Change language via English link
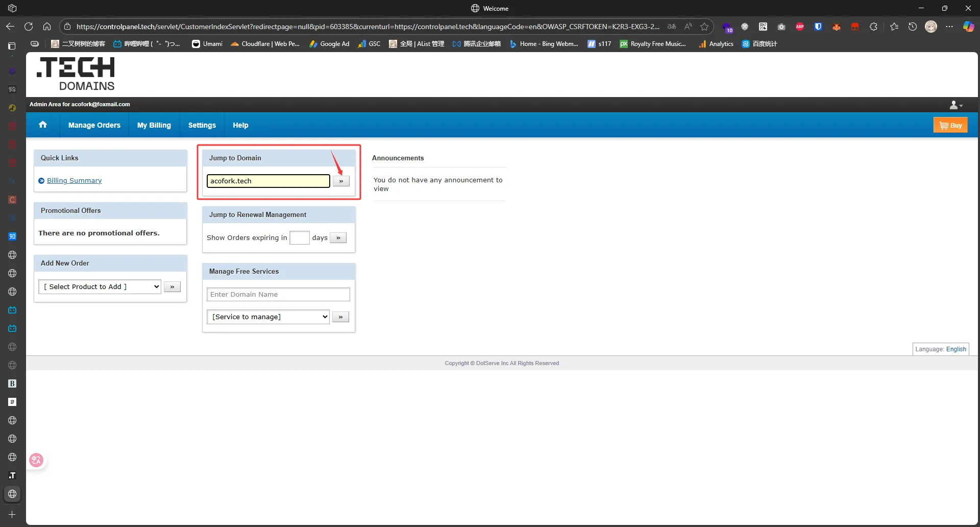980x527 pixels. [x=956, y=349]
